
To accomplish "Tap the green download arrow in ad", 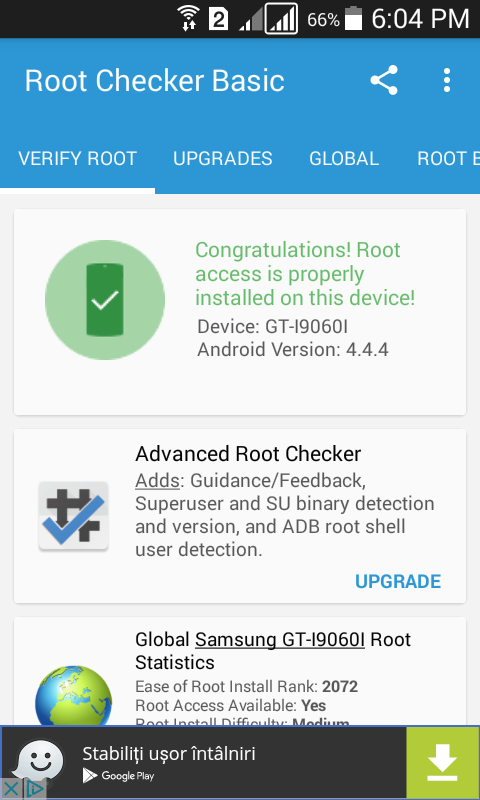I will coord(442,763).
